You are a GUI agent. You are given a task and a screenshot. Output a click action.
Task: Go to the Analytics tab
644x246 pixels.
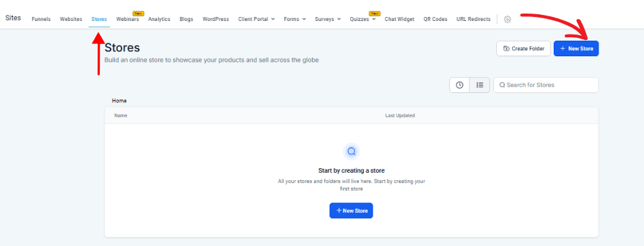159,19
